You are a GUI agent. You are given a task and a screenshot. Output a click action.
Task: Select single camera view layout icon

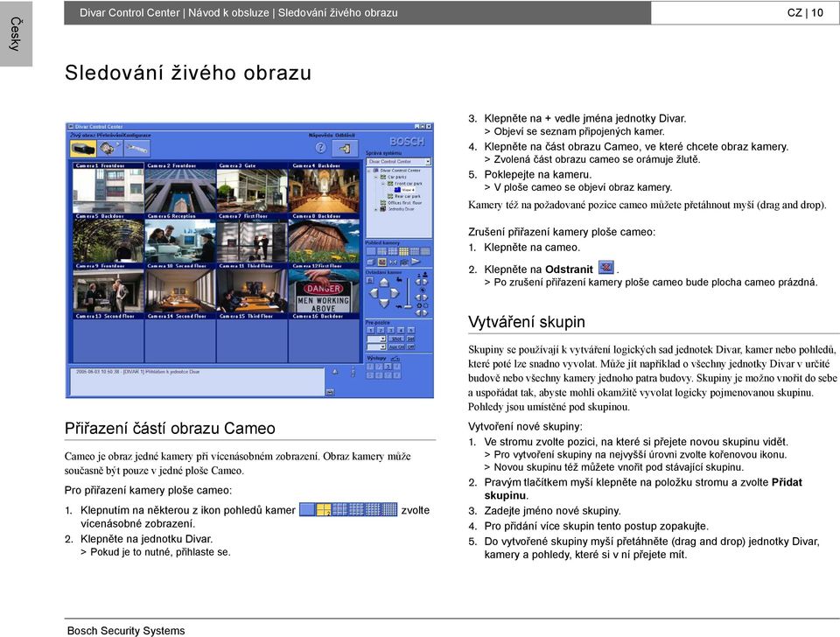(x=371, y=251)
